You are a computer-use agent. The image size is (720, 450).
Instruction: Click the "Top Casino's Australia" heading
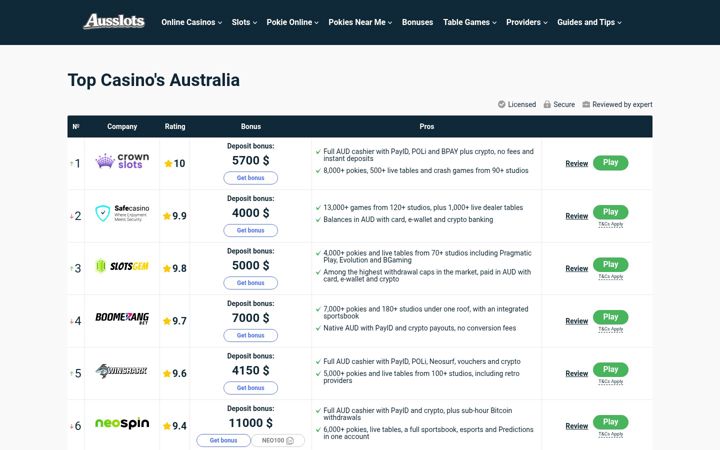[154, 80]
